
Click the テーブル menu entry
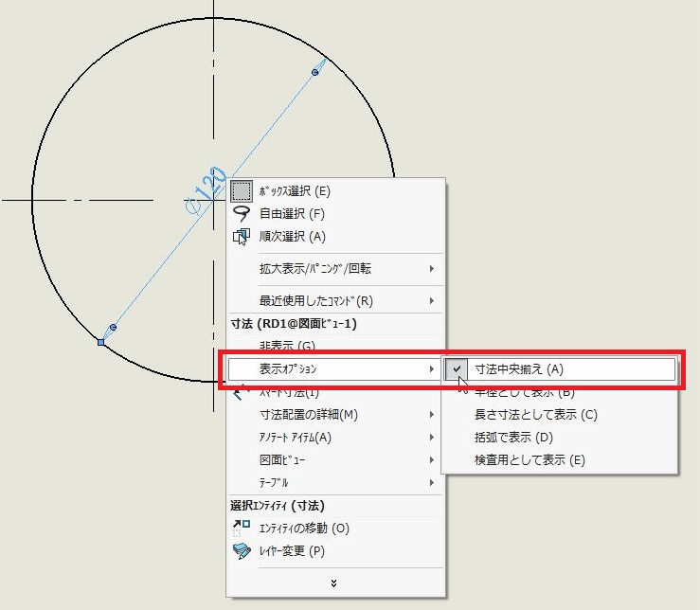276,483
